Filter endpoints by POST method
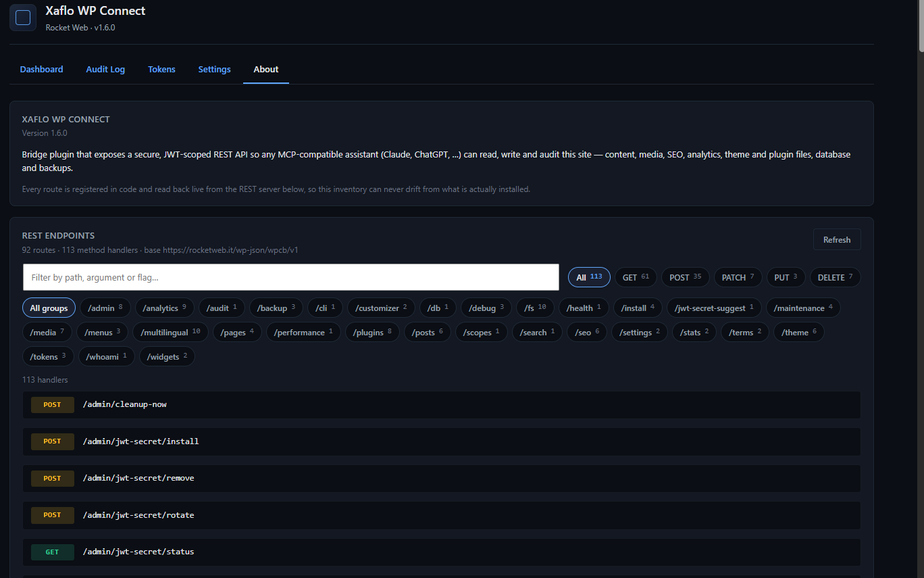The height and width of the screenshot is (578, 924). (x=686, y=277)
